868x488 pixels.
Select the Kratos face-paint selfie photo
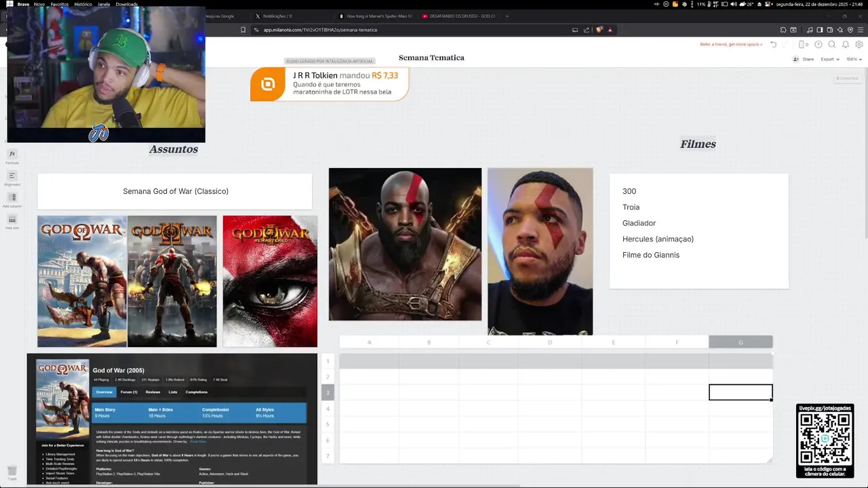tap(540, 251)
